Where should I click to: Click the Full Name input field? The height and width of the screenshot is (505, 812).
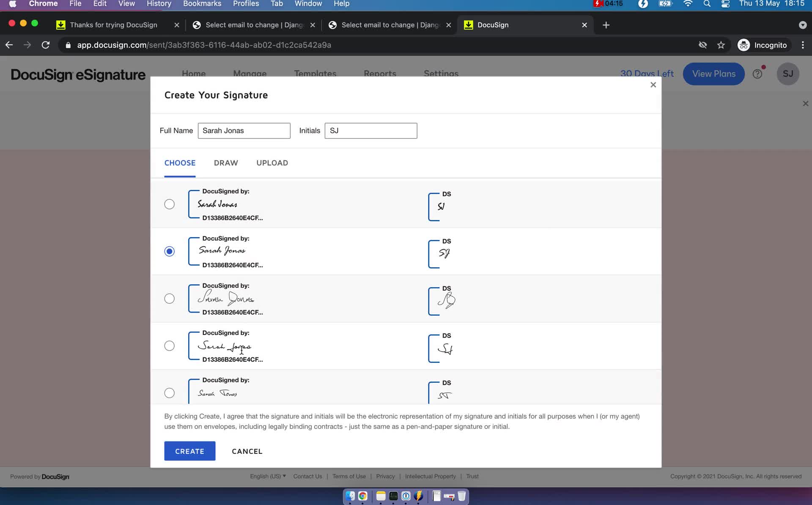coord(244,130)
